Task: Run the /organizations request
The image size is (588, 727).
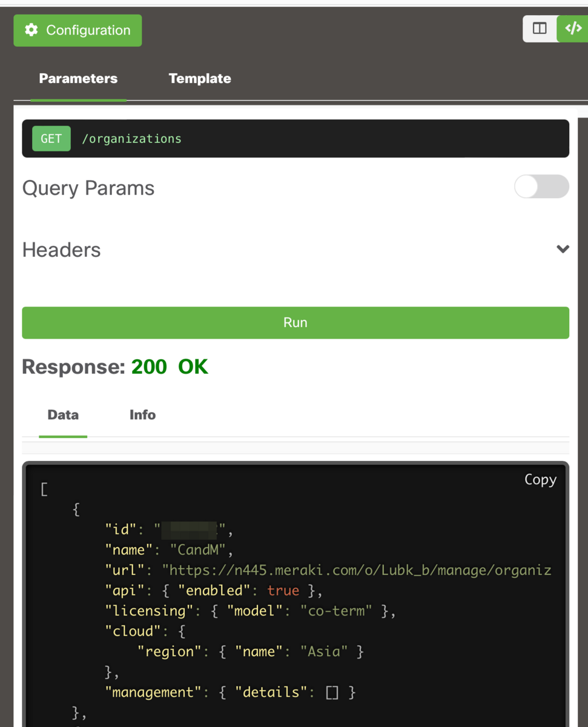Action: coord(295,322)
